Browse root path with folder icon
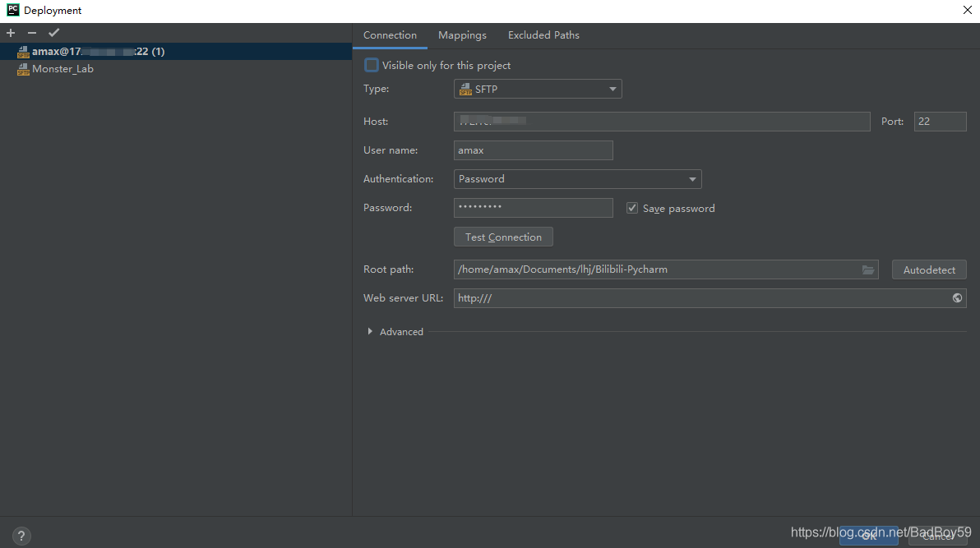This screenshot has width=980, height=548. pos(868,270)
